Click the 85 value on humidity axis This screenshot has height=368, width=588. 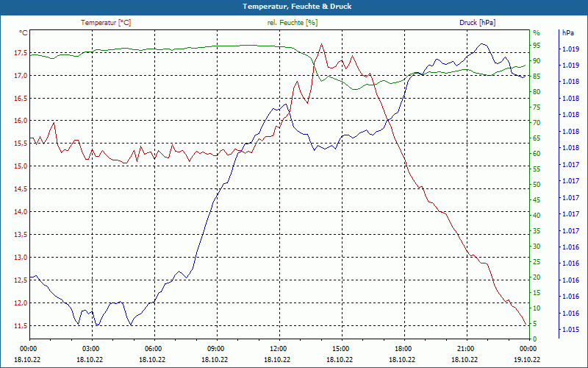[x=537, y=77]
